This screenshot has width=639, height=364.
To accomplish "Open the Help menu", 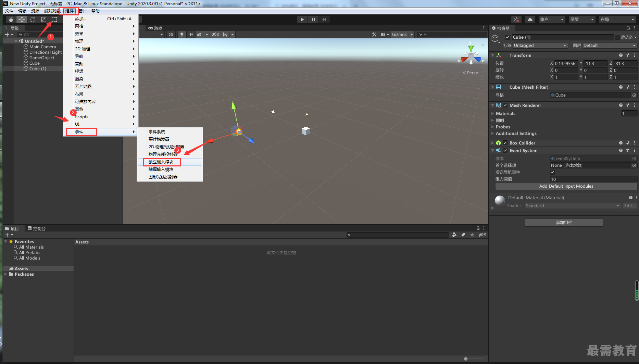I will pos(96,11).
